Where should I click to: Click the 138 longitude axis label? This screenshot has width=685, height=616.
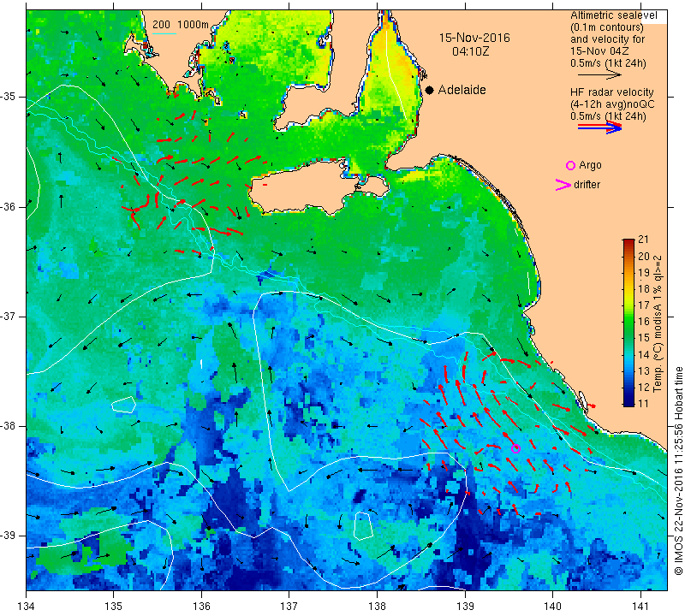(377, 606)
